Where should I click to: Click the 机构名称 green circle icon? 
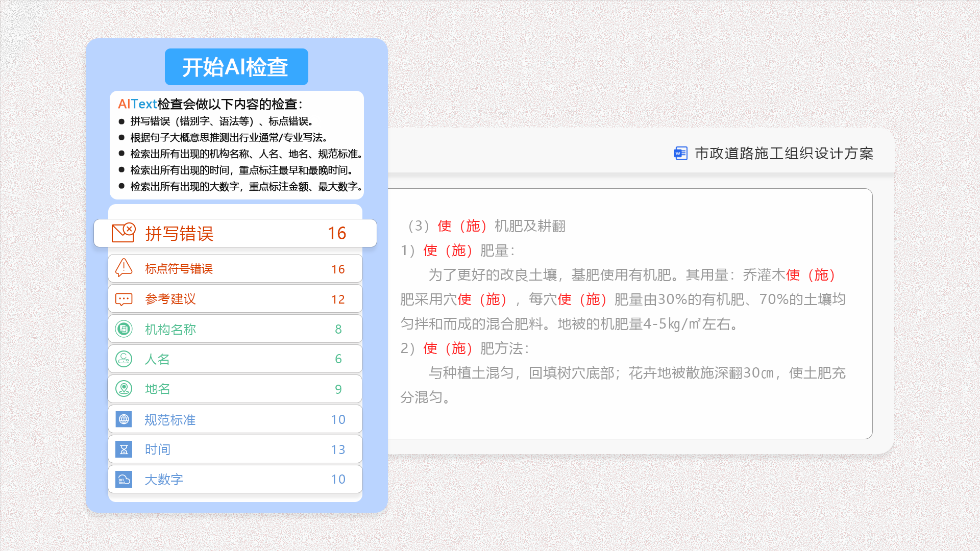tap(124, 329)
